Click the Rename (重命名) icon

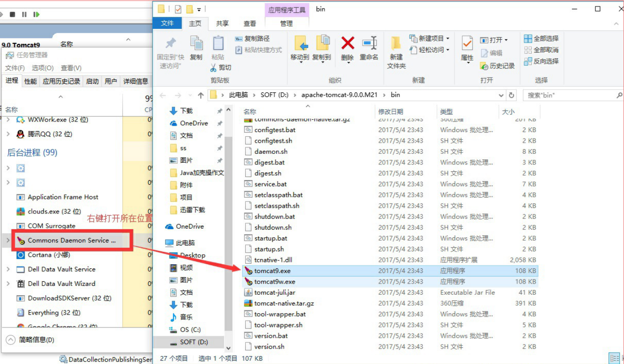[369, 43]
